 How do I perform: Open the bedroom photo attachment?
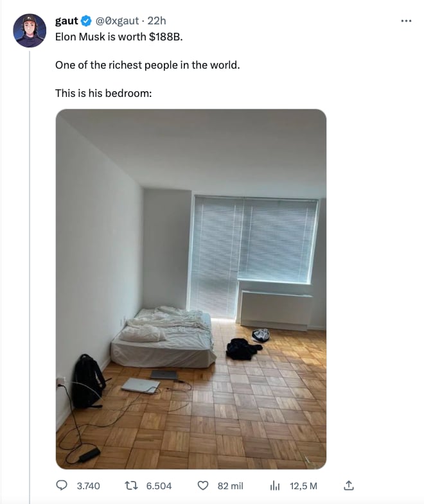(191, 289)
